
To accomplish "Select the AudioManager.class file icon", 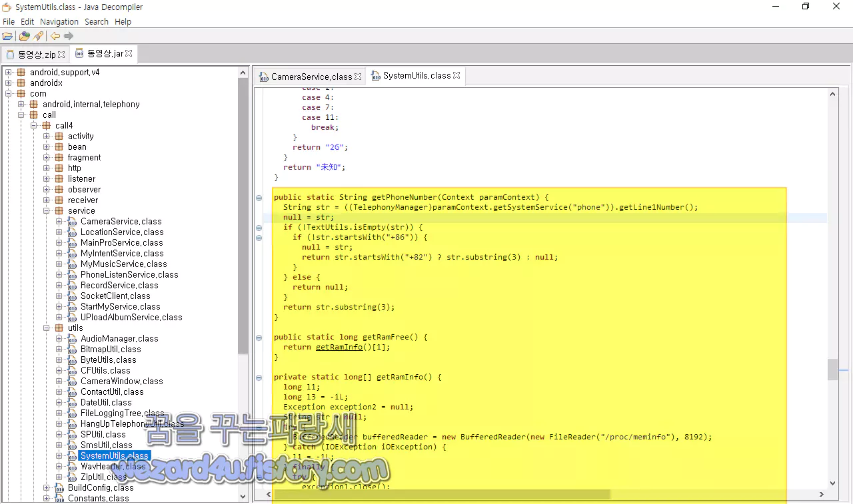I will coord(72,338).
